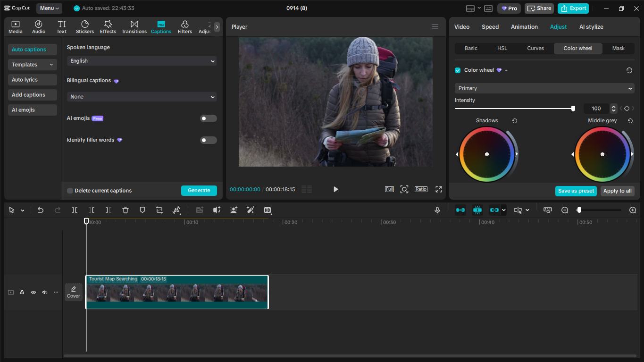The height and width of the screenshot is (362, 644).
Task: Open the Bilingual captions dropdown set to None
Action: [x=141, y=96]
